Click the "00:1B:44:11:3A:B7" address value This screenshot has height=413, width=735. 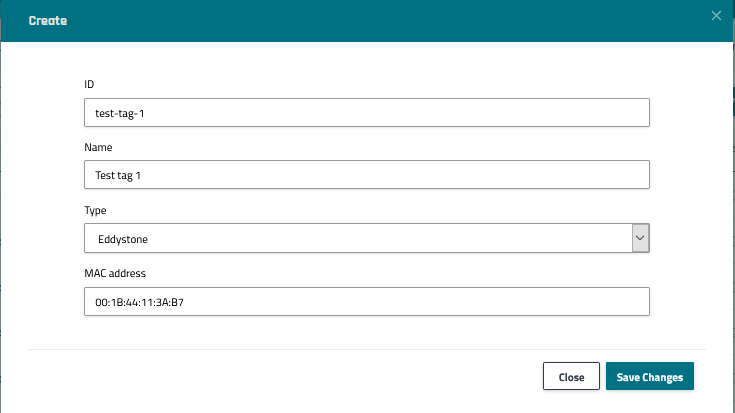point(141,302)
